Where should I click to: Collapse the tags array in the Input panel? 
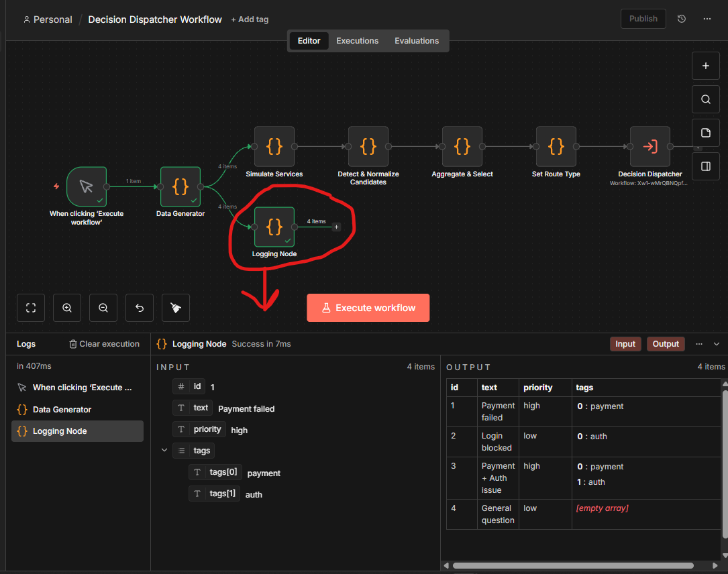point(164,450)
